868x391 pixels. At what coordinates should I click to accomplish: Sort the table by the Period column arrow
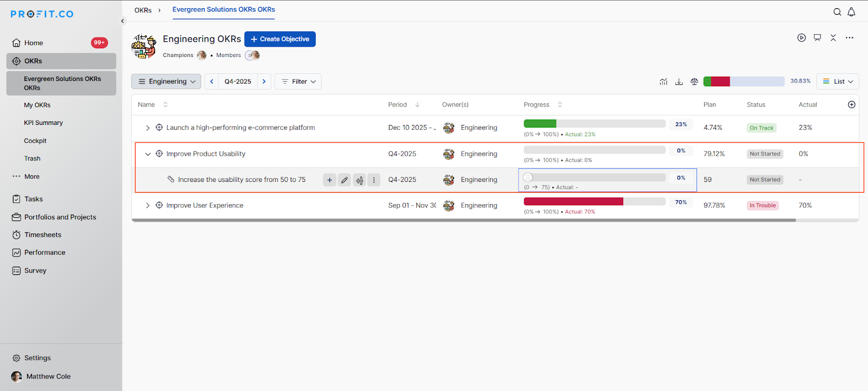417,104
